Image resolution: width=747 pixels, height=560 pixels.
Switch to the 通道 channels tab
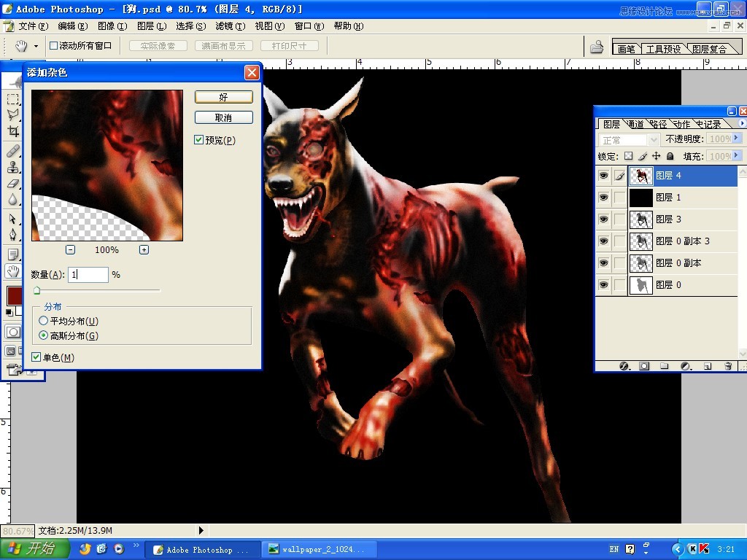point(635,124)
